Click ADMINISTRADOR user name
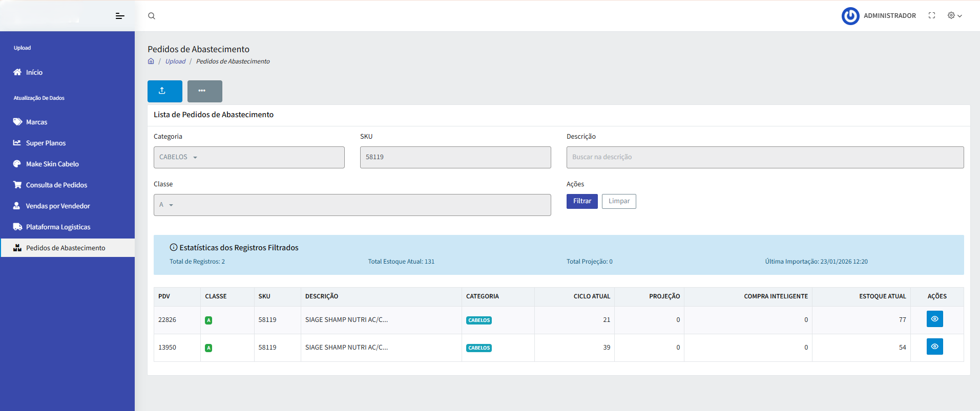This screenshot has height=411, width=980. 890,16
